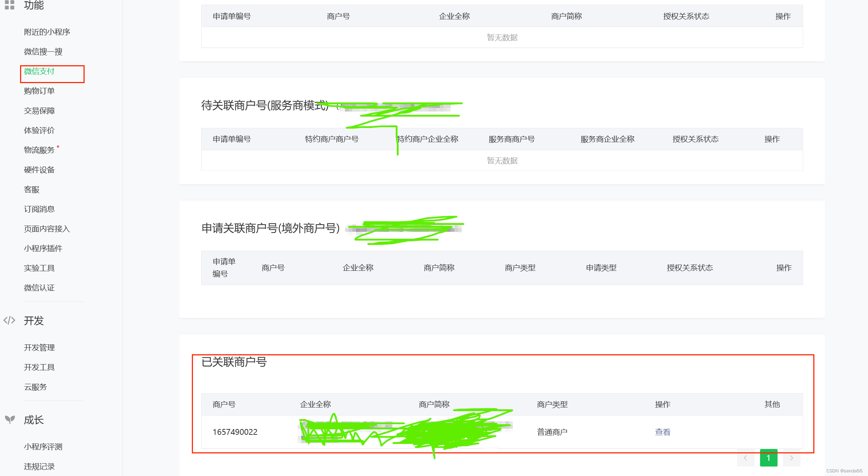Click the next page arrow

click(792, 459)
